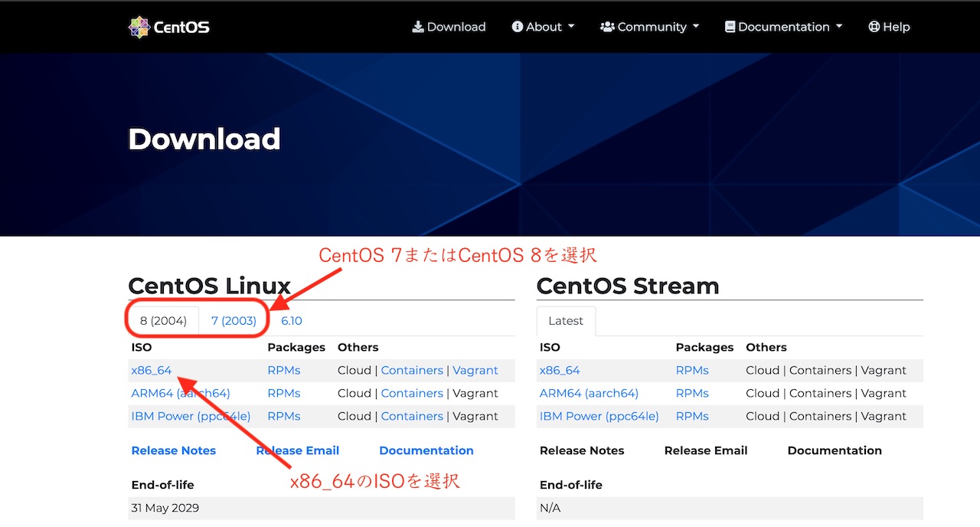Viewport: 980px width, 527px height.
Task: Click the CentOS Stream section heading
Action: [628, 286]
